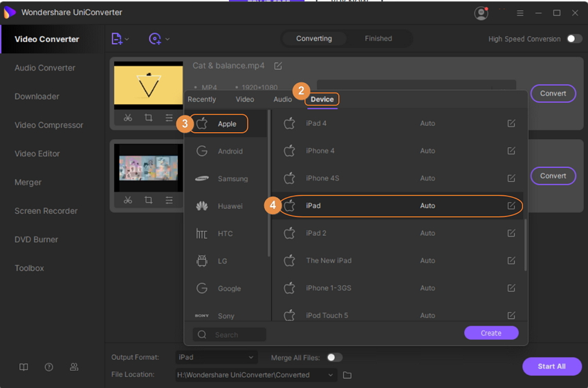588x388 pixels.
Task: Open the File Location path dropdown
Action: point(331,375)
